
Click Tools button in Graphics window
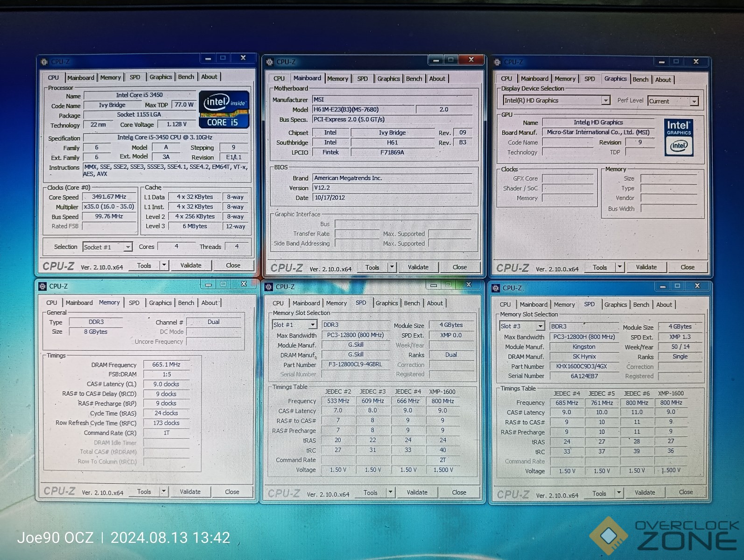click(x=600, y=267)
